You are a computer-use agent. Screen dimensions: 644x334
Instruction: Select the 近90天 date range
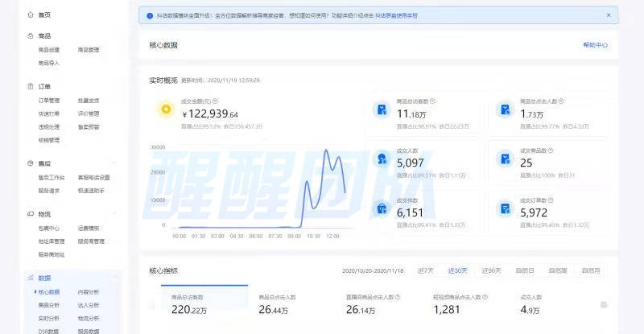click(x=491, y=270)
